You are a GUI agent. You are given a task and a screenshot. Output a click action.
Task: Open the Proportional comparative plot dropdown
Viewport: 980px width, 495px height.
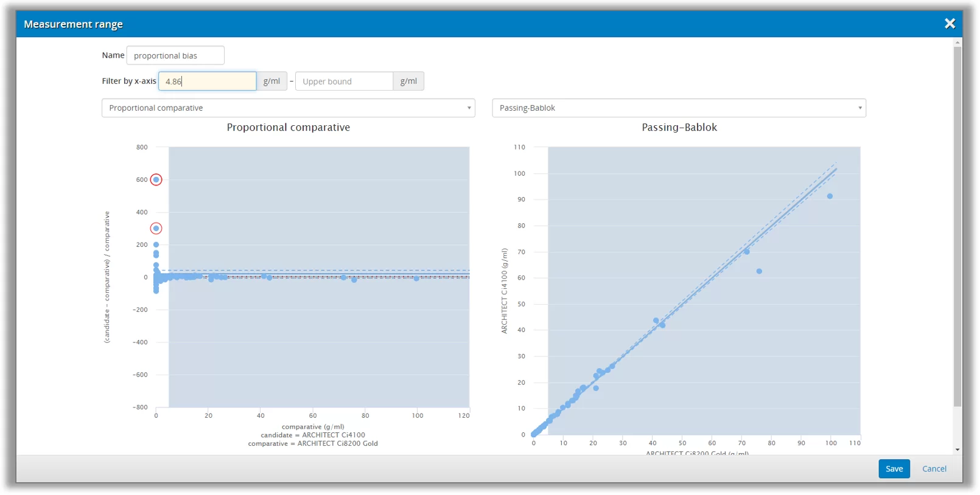288,108
